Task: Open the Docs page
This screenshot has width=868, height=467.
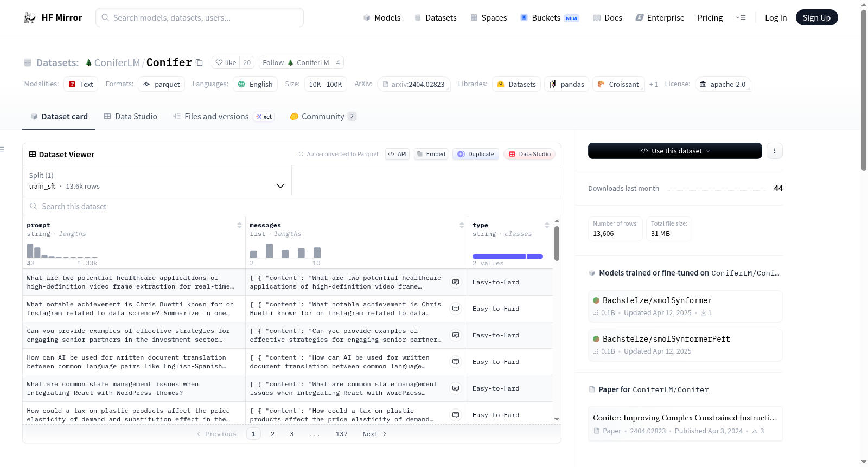Action: 608,18
